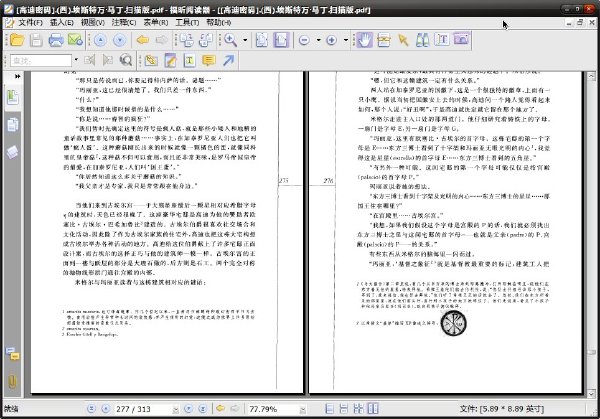Click the Email envelope icon
The image size is (600, 419).
(75, 40)
